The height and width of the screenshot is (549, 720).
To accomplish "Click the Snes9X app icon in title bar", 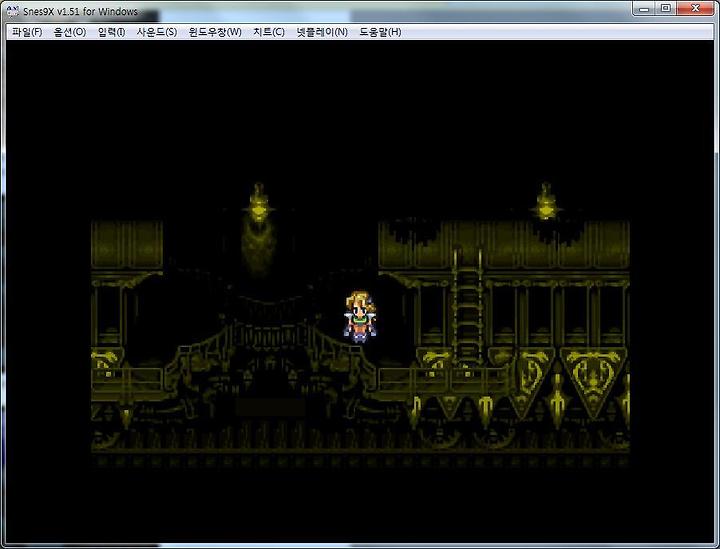I will [12, 11].
